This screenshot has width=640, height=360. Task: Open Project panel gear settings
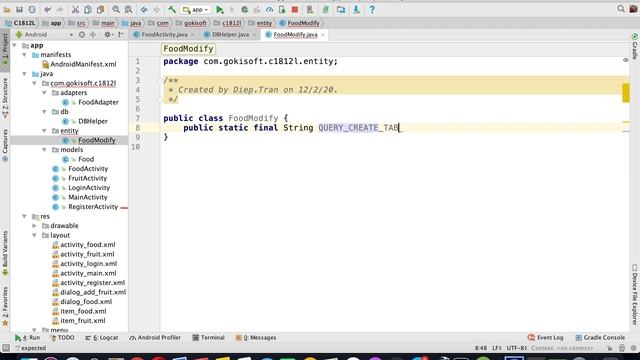click(107, 35)
